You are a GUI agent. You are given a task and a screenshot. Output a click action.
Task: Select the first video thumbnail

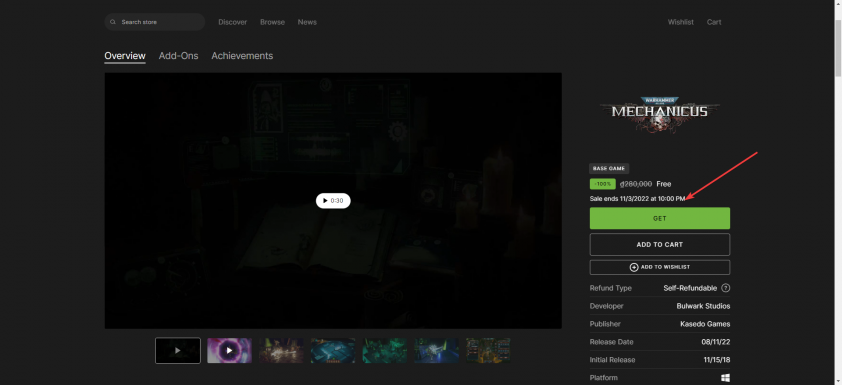178,351
